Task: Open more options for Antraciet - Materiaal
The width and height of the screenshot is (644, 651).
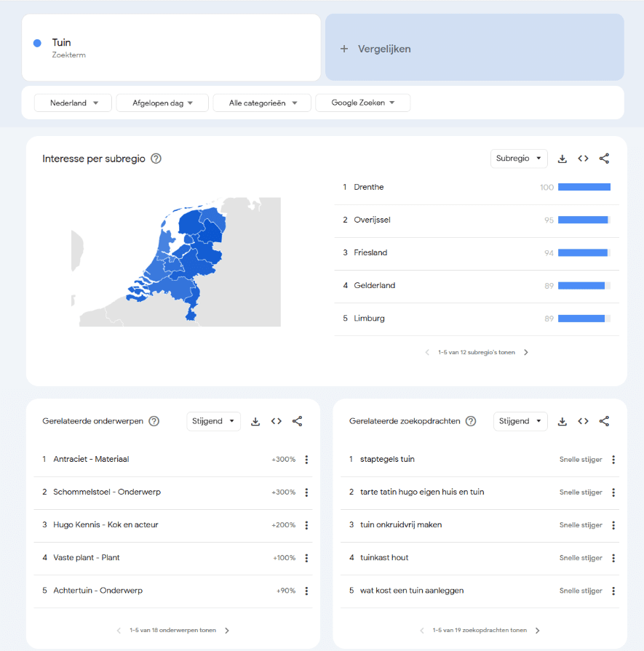Action: pos(306,460)
